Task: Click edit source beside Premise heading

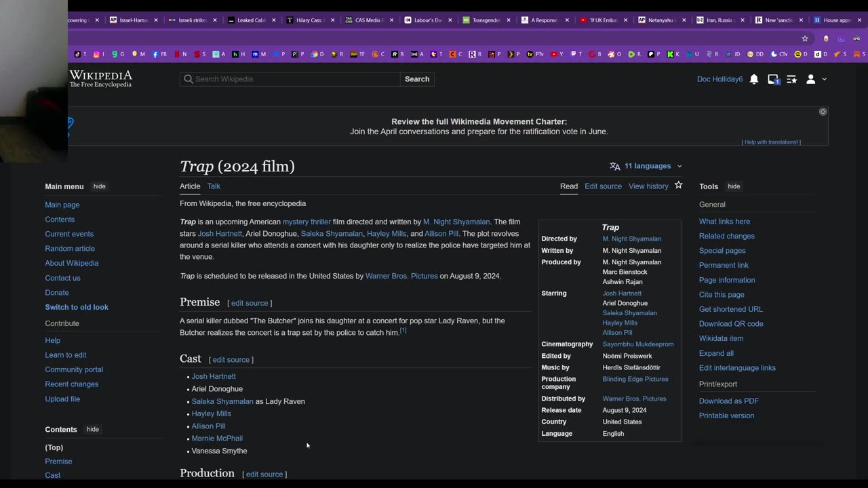Action: pyautogui.click(x=250, y=303)
